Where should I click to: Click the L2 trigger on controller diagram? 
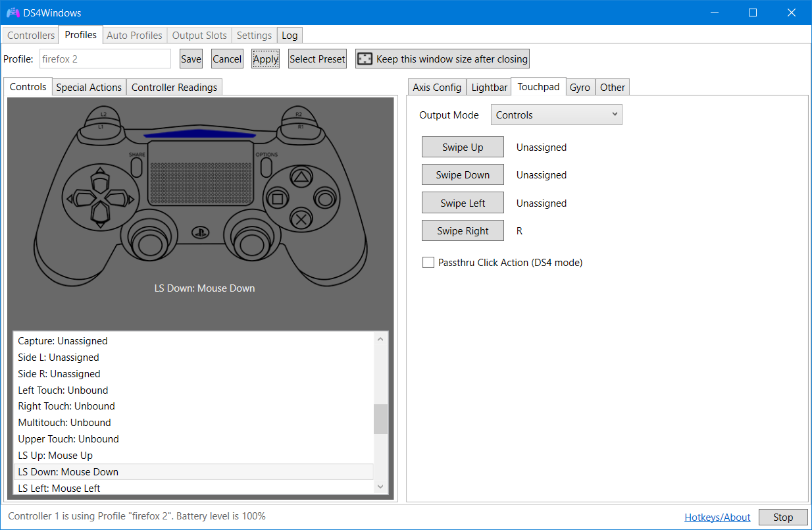[104, 113]
